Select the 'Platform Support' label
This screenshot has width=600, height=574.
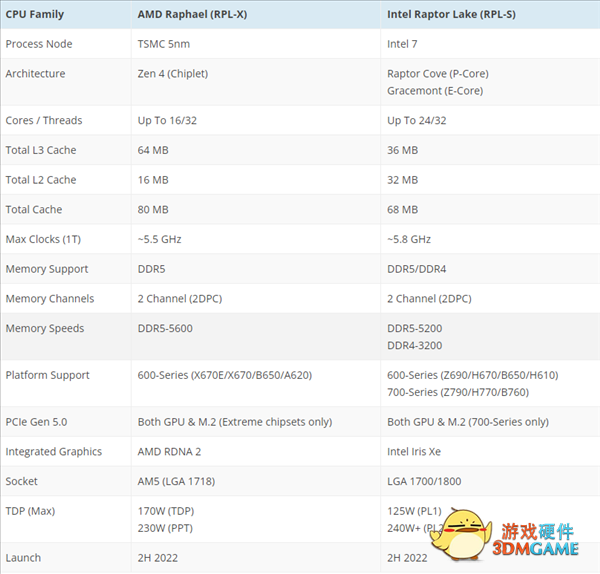point(47,375)
